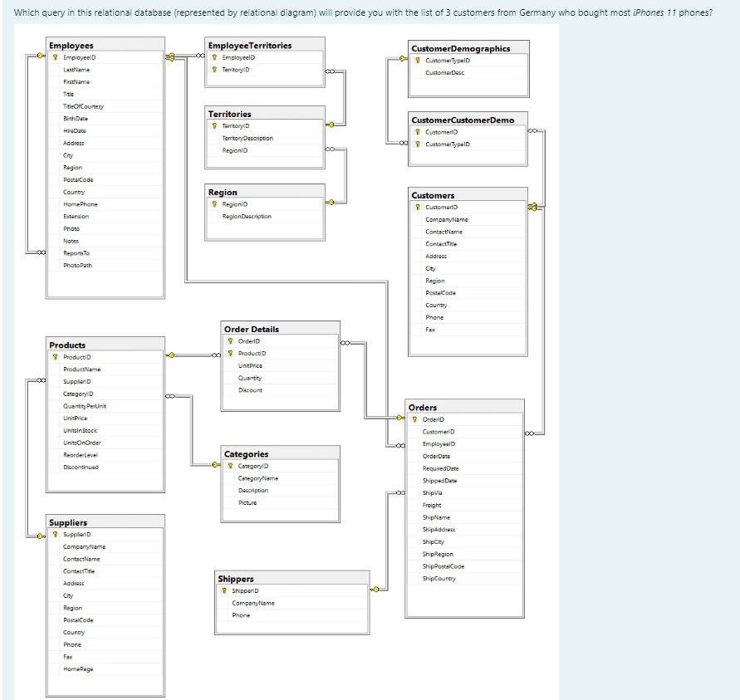Click the Quantity field in Order Details
Screen dimensions: 740x700
pos(249,378)
